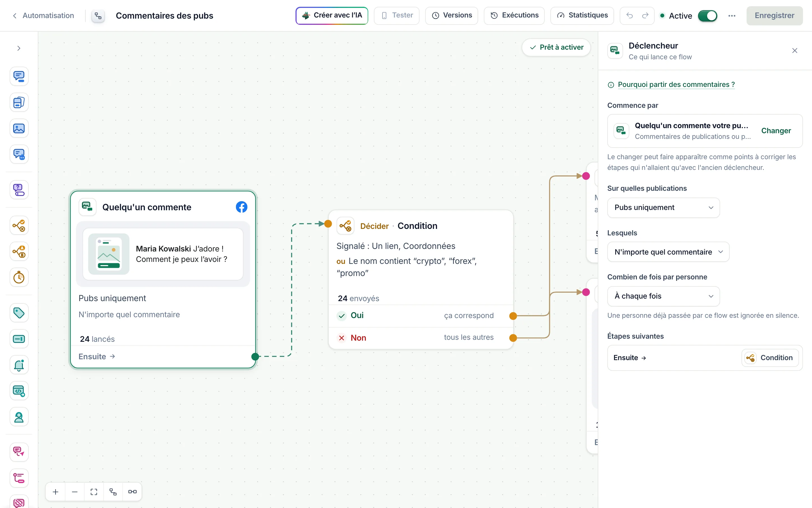Add the AI bot reply block

coord(19,155)
